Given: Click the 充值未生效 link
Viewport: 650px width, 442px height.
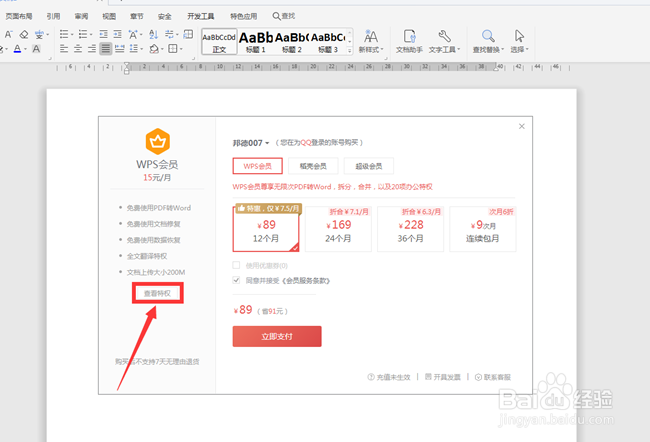Looking at the screenshot, I should 389,377.
